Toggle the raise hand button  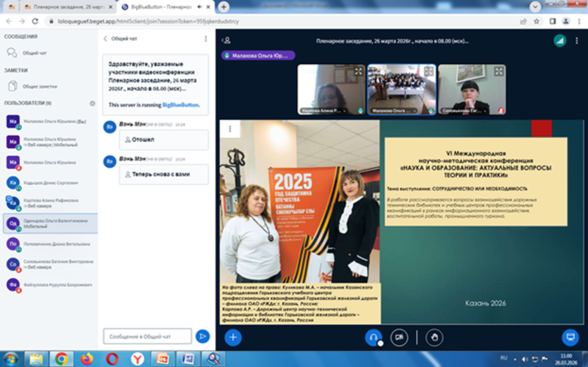click(434, 338)
